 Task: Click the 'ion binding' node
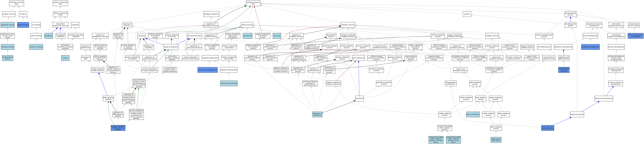[36, 25]
